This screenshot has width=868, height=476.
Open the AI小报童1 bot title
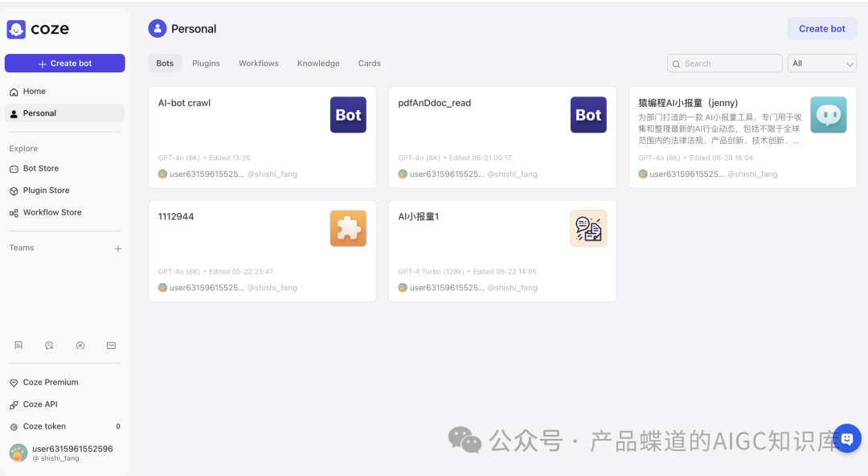pyautogui.click(x=419, y=216)
